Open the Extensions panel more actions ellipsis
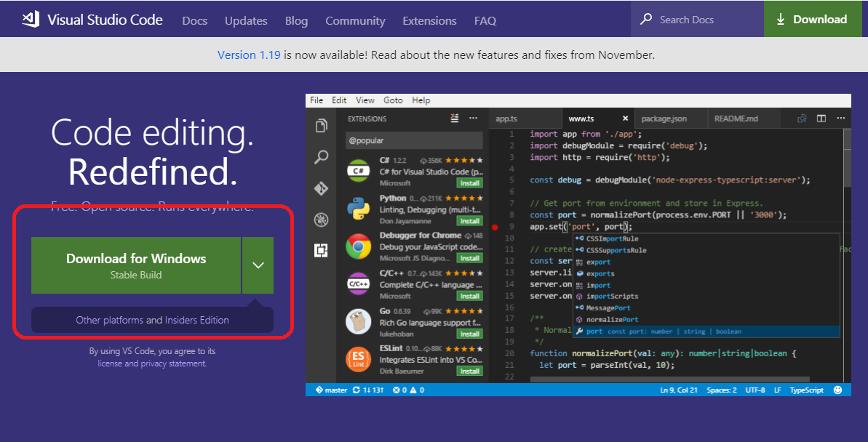This screenshot has height=442, width=868. coord(474,118)
